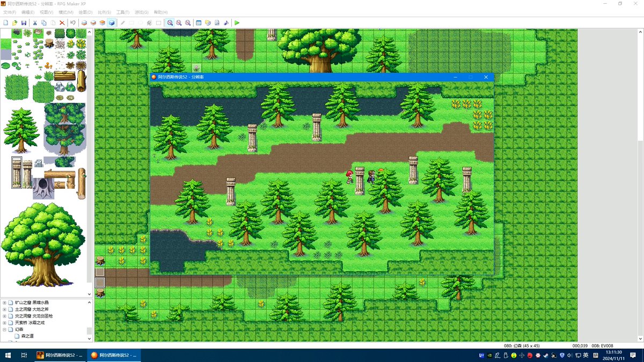Pick the hollow tree stump tile in palette
Screen dimensions: 644x362
43,188
